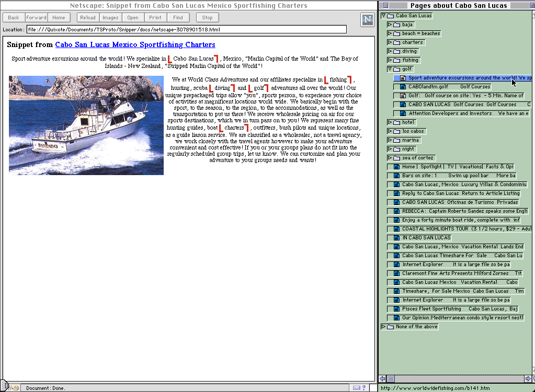Select 'Cabo San Lucas, Mexico Luxury Villas' entry
Image resolution: width=535 pixels, height=392 pixels.
coord(458,185)
